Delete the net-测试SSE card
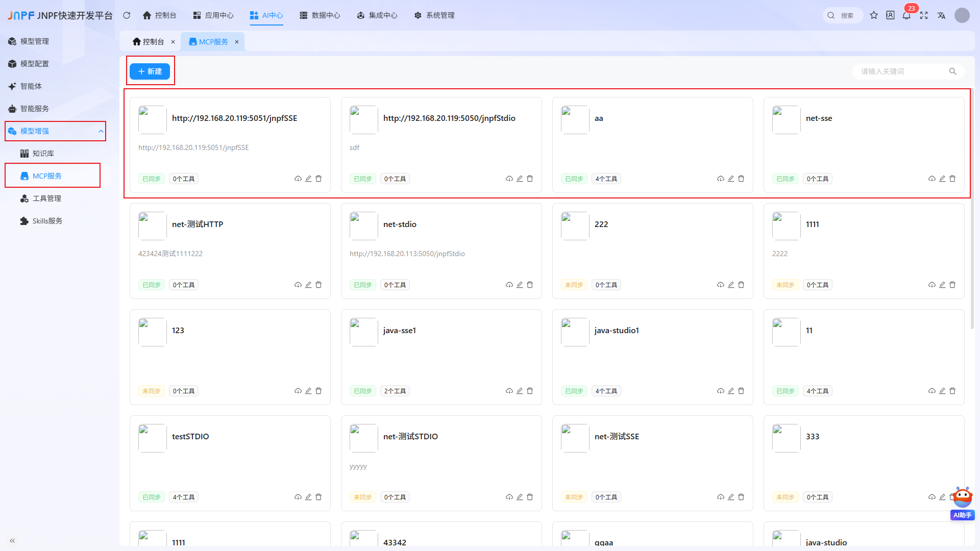The image size is (980, 551). pyautogui.click(x=741, y=497)
